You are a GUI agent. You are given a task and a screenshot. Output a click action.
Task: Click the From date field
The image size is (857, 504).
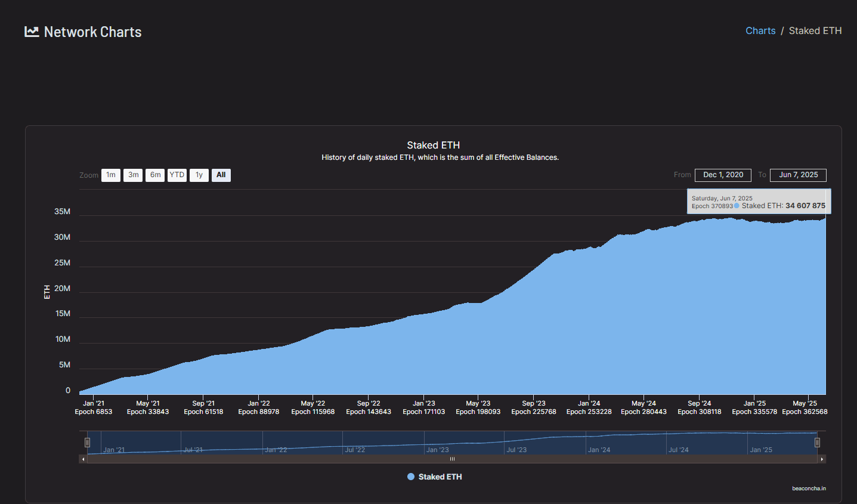click(723, 175)
